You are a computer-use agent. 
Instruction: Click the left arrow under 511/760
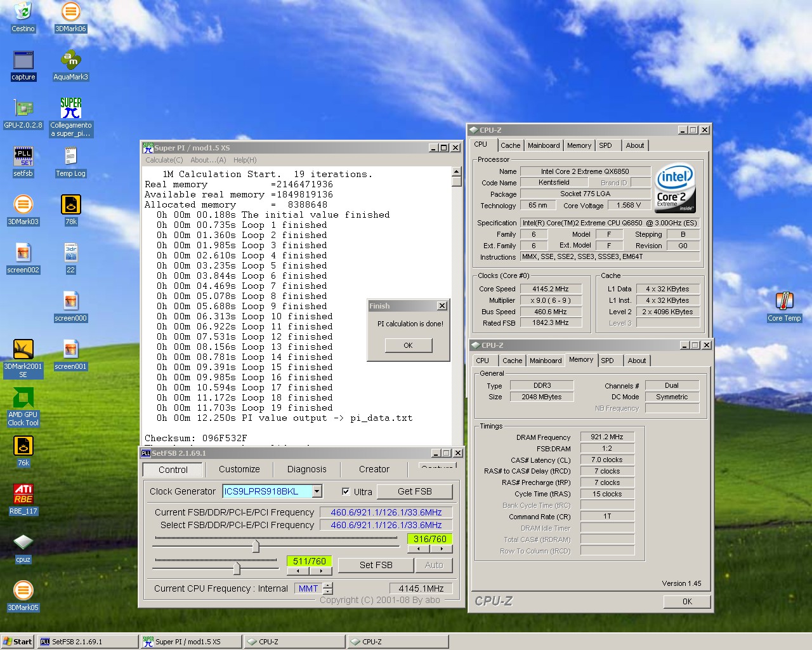click(x=298, y=571)
